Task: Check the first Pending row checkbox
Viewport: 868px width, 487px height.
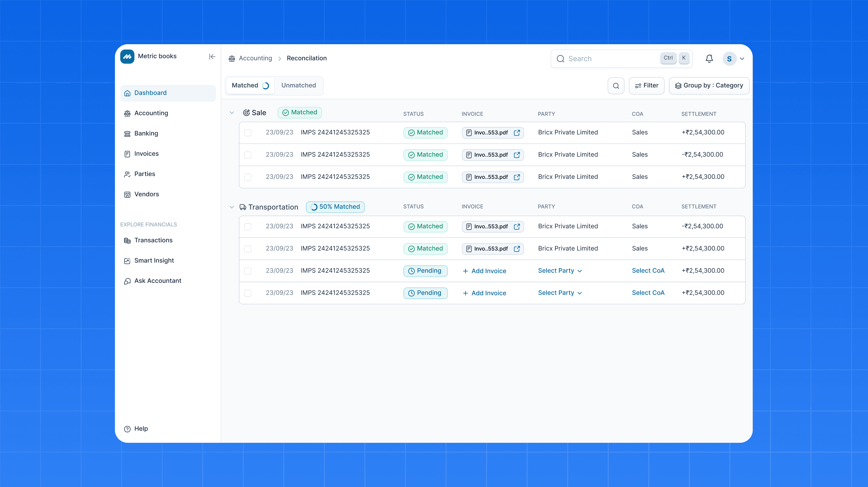Action: (x=248, y=271)
